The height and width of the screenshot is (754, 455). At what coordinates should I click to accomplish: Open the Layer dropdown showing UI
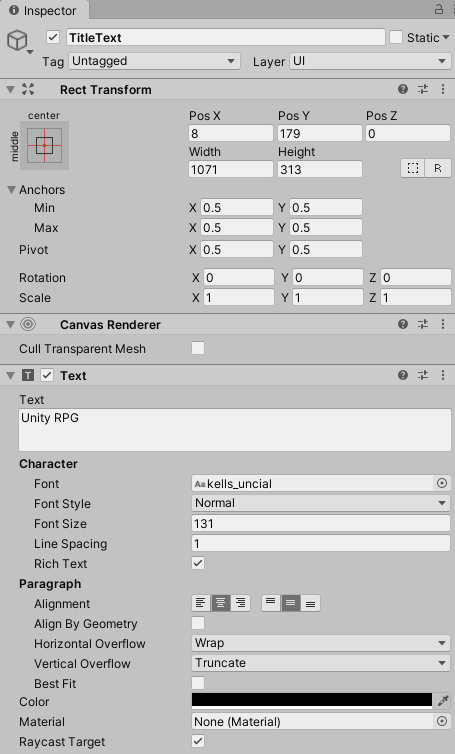tap(370, 61)
